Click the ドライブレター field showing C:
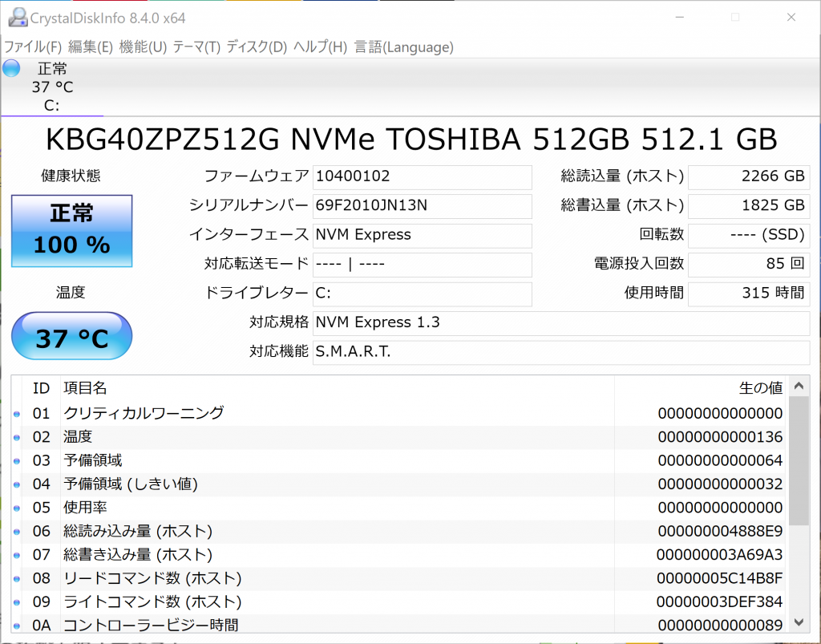 [423, 294]
